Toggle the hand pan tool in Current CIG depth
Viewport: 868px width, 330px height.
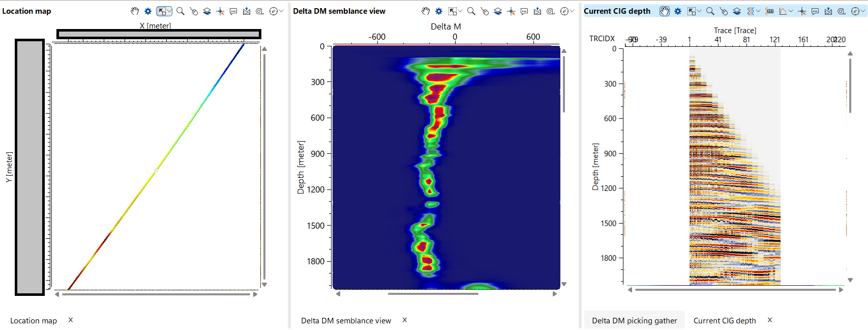pyautogui.click(x=664, y=11)
